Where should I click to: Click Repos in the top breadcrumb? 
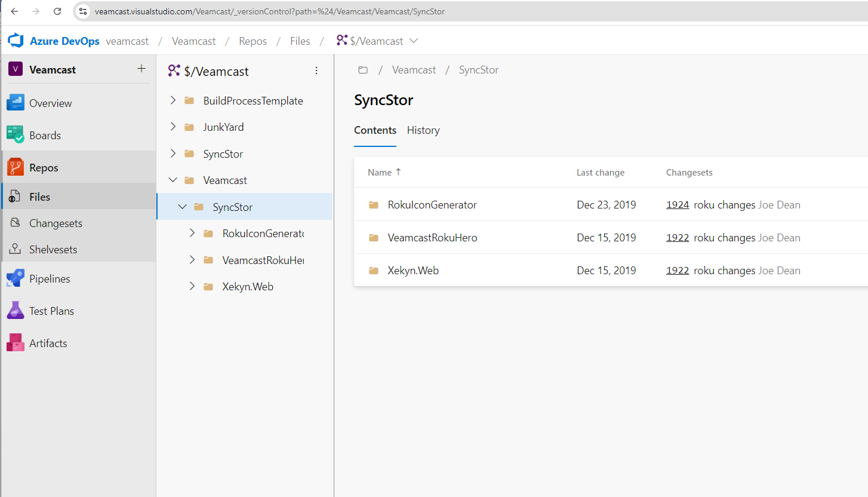[x=253, y=41]
